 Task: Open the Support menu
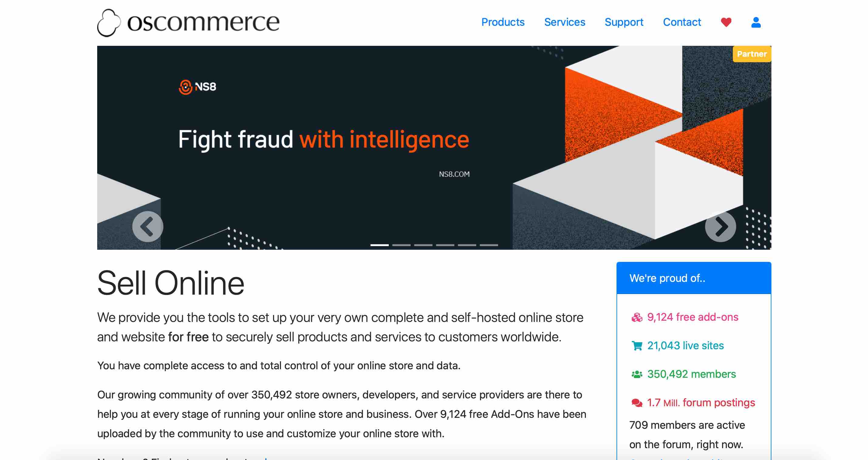click(624, 22)
